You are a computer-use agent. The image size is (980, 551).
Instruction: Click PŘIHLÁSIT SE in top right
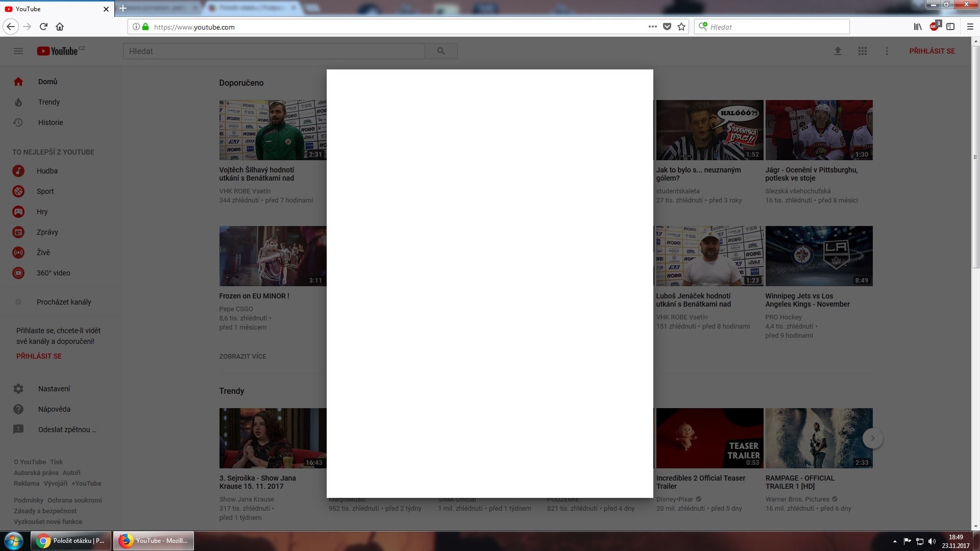point(932,51)
